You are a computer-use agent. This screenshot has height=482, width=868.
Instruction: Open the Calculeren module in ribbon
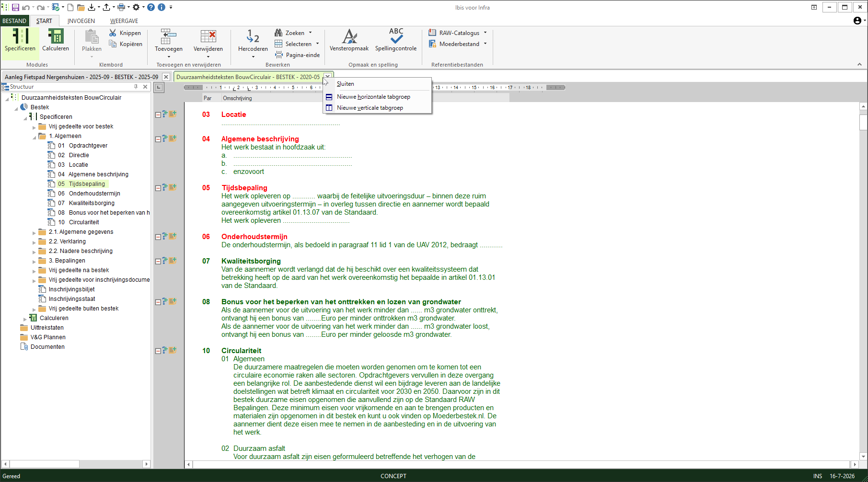(56, 40)
